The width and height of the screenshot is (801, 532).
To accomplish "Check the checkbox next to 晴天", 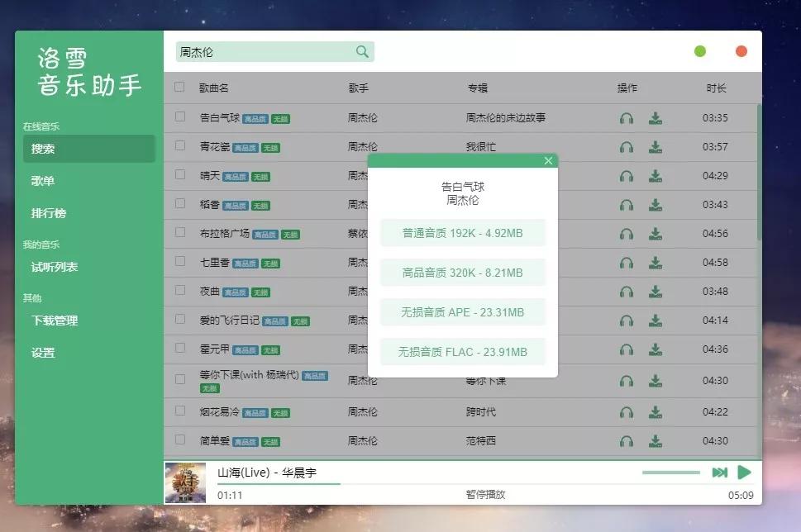I will tap(179, 175).
